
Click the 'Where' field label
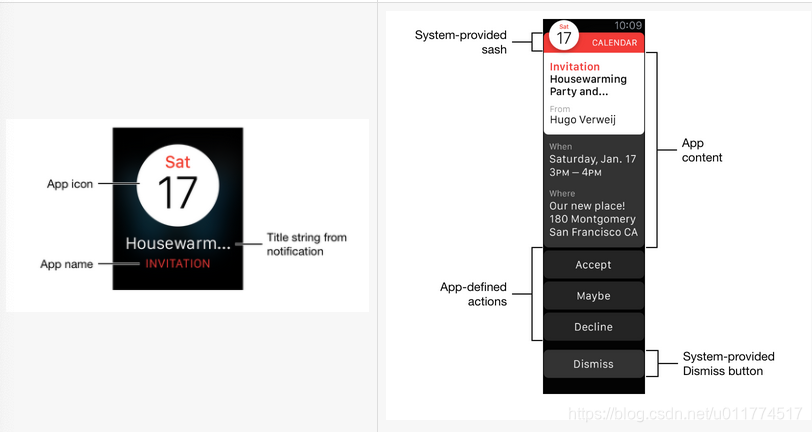click(562, 193)
